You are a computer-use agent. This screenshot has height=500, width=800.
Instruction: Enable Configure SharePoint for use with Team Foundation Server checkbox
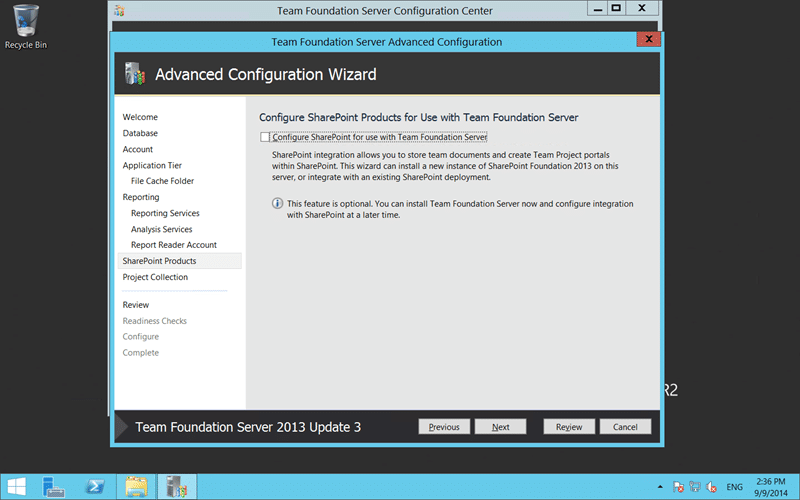click(x=265, y=137)
